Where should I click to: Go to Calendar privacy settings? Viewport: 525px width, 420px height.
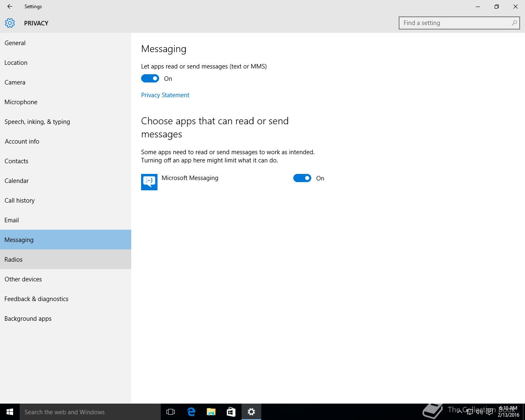click(x=66, y=180)
